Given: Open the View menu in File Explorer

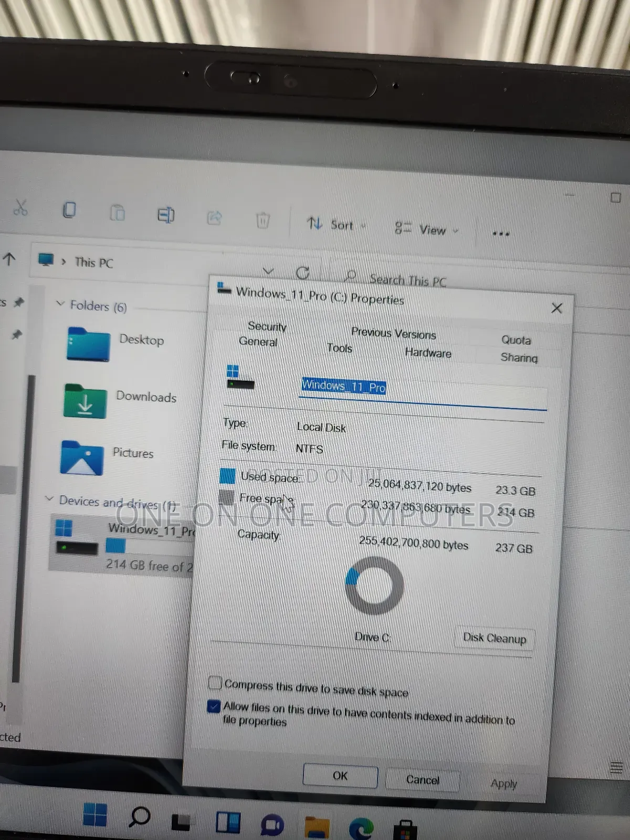Looking at the screenshot, I should 426,229.
